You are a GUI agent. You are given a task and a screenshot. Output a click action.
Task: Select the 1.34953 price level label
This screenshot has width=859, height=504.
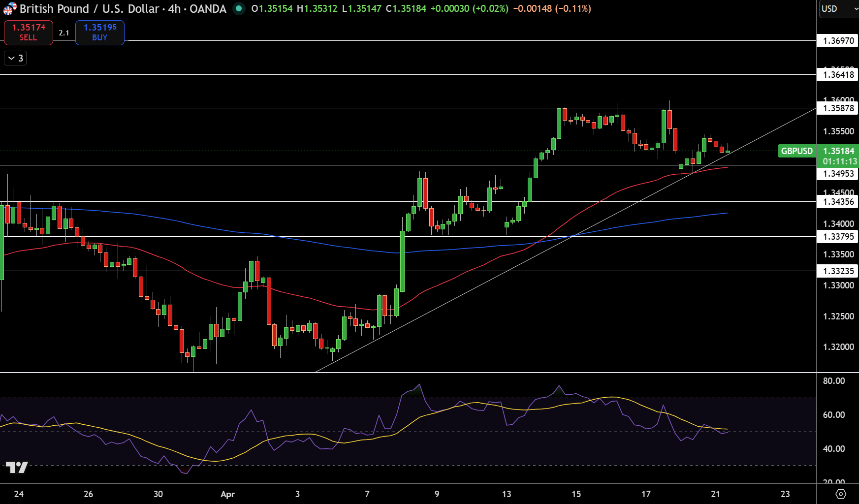pyautogui.click(x=838, y=174)
